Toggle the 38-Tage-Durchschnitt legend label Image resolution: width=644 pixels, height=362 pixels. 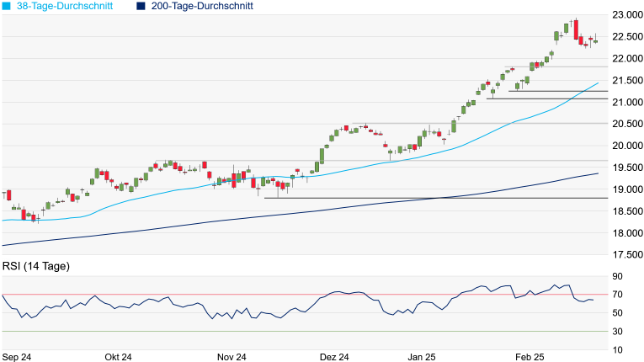[x=68, y=6]
